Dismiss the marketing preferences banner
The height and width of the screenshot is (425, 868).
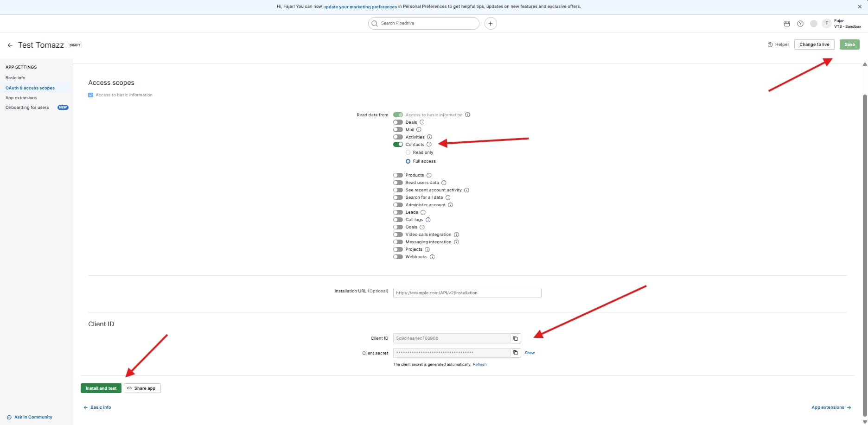tap(860, 7)
